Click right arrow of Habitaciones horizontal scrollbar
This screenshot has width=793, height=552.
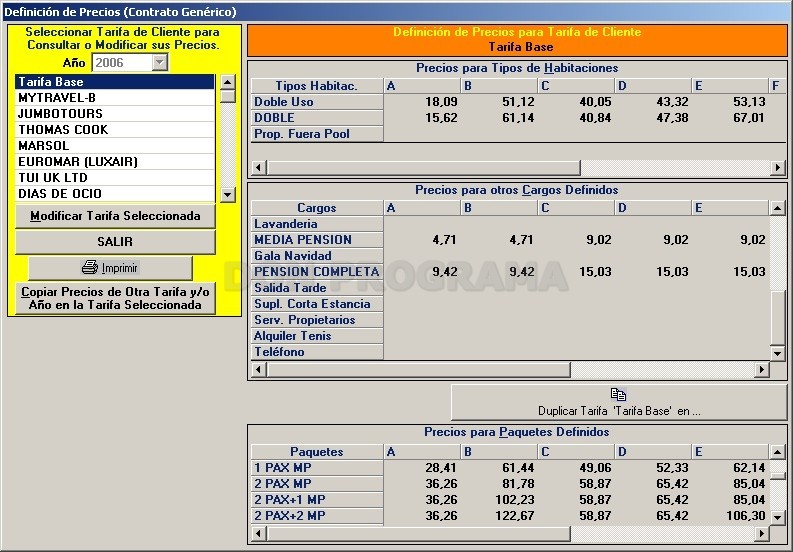777,167
